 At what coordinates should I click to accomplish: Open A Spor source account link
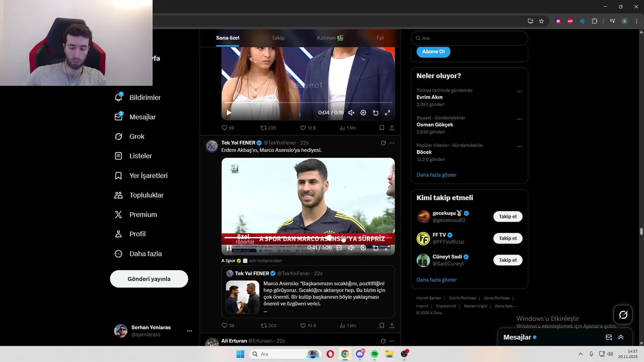click(x=231, y=260)
